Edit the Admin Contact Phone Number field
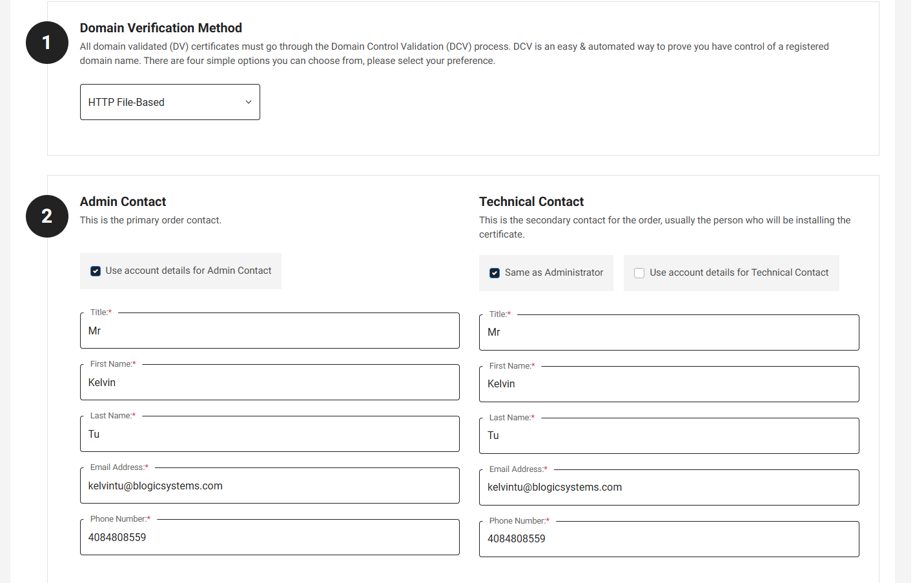Viewport: 924px width, 583px height. click(x=269, y=538)
